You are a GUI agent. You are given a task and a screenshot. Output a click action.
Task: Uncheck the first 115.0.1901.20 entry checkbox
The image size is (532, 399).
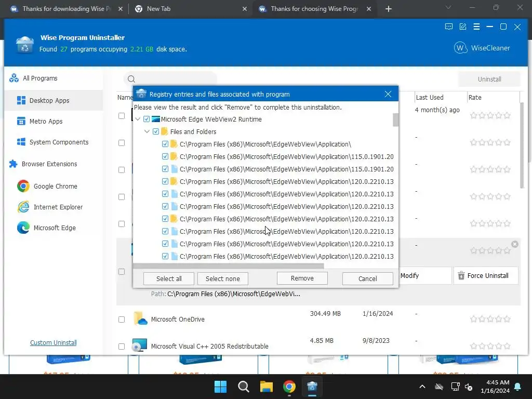click(165, 157)
